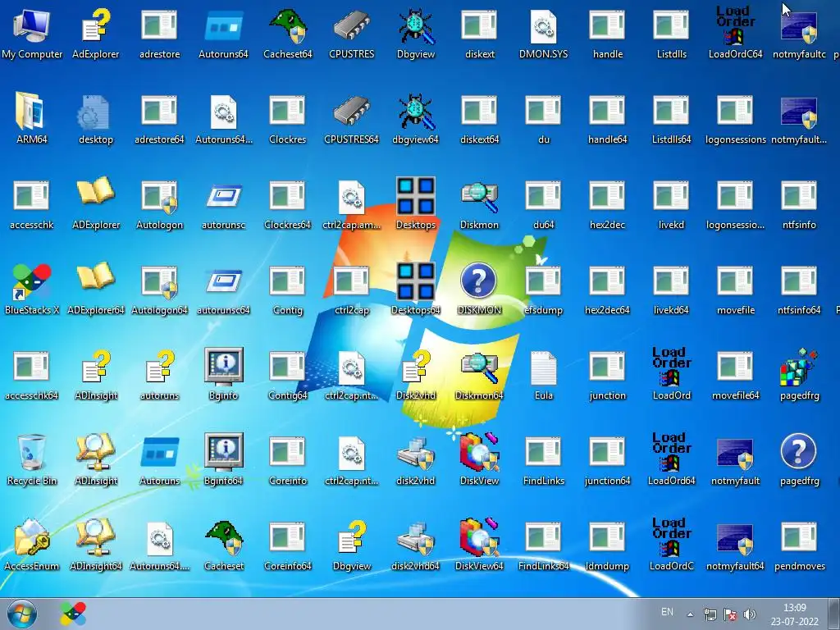This screenshot has width=840, height=630.
Task: Select the Contig icon
Action: [288, 290]
